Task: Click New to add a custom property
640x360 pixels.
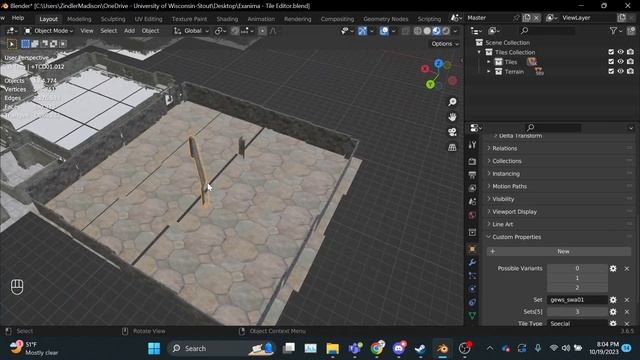Action: 559,251
